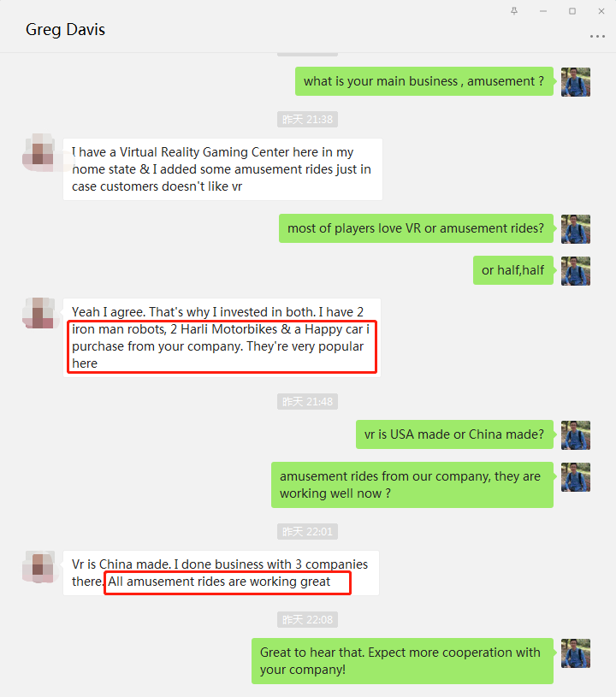This screenshot has width=616, height=697.
Task: Click the 21:48 timestamp label
Action: 307,401
